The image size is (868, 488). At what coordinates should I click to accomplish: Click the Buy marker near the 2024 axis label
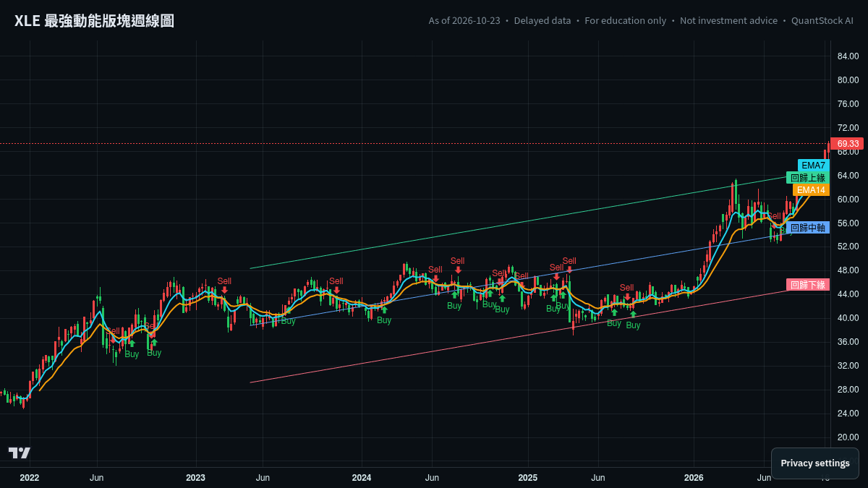click(x=384, y=315)
